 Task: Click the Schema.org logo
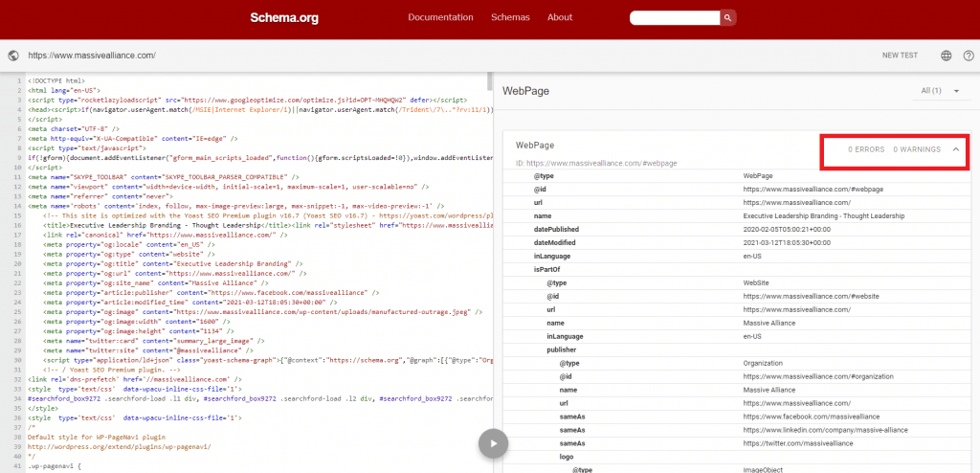coord(284,18)
